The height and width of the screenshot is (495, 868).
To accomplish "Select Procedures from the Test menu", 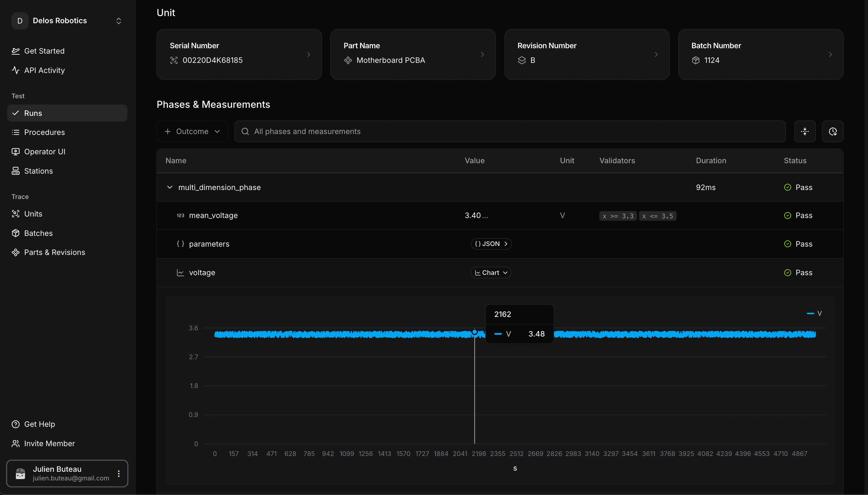I will tap(44, 132).
